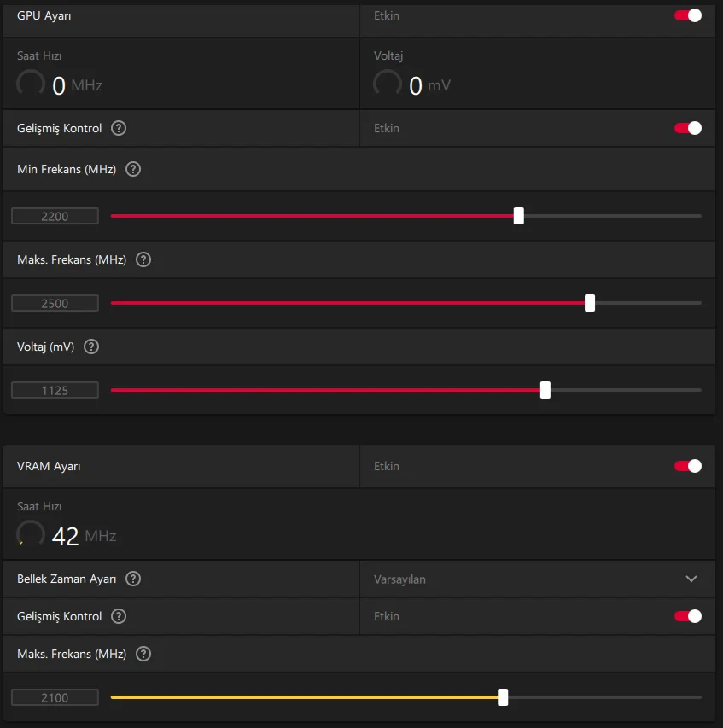Click the GPU Voltaj gauge dial icon
The image size is (723, 728).
pyautogui.click(x=388, y=84)
